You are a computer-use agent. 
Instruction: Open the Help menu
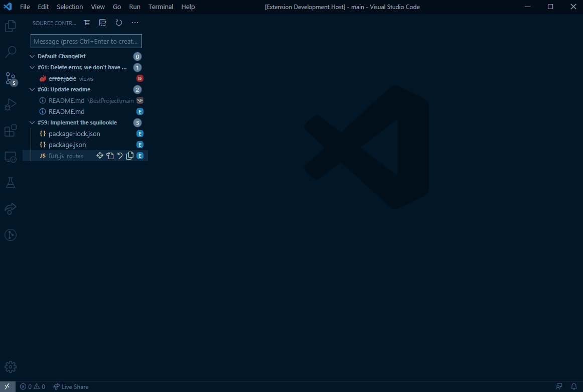pos(188,7)
